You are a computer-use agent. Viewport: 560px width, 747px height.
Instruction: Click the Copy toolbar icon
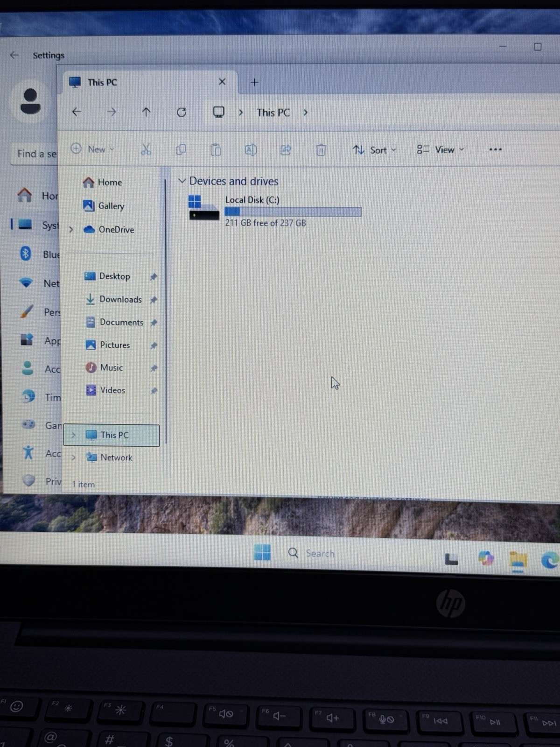181,149
